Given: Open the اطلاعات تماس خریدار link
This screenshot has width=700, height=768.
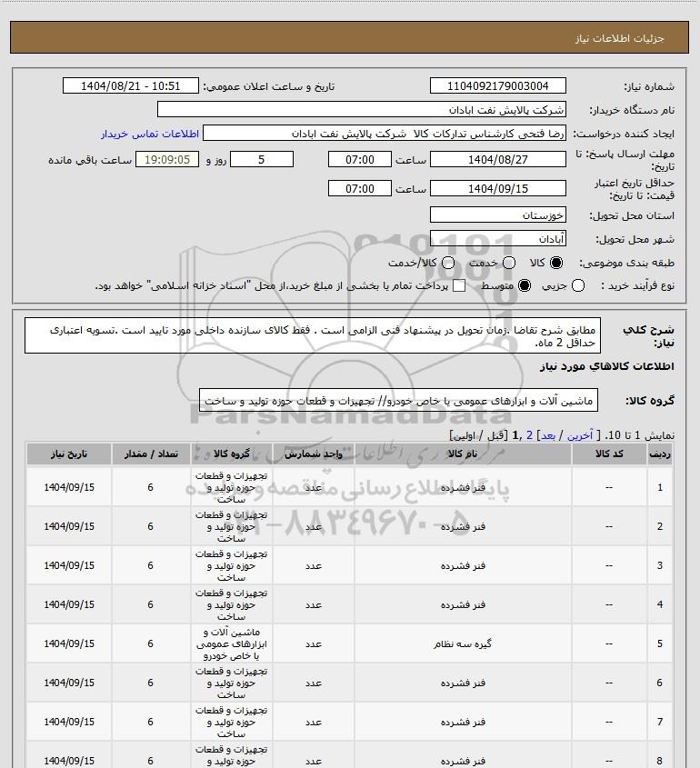Looking at the screenshot, I should pyautogui.click(x=150, y=134).
